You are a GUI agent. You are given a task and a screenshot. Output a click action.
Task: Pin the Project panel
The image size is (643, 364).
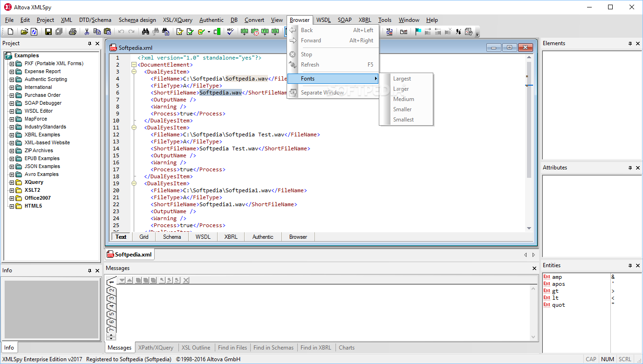(90, 43)
